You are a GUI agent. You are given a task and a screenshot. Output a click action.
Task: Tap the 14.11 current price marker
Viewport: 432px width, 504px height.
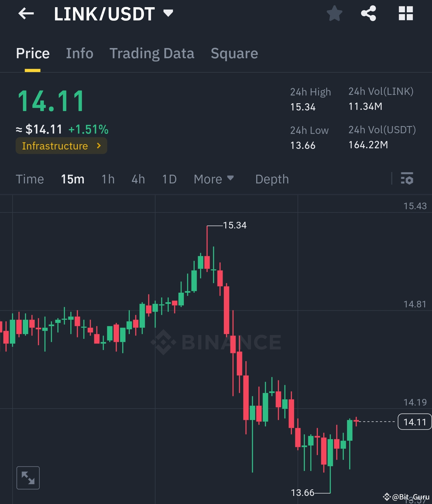[415, 422]
